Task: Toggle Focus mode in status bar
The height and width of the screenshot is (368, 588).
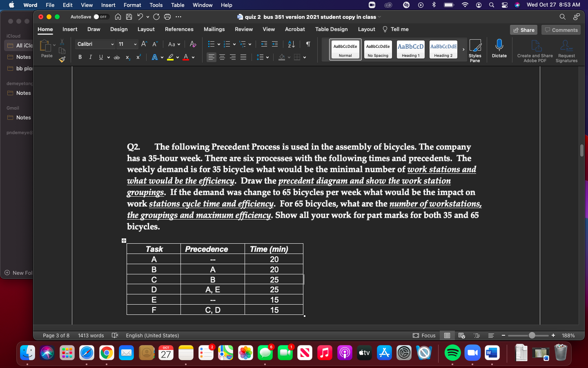Action: click(424, 335)
